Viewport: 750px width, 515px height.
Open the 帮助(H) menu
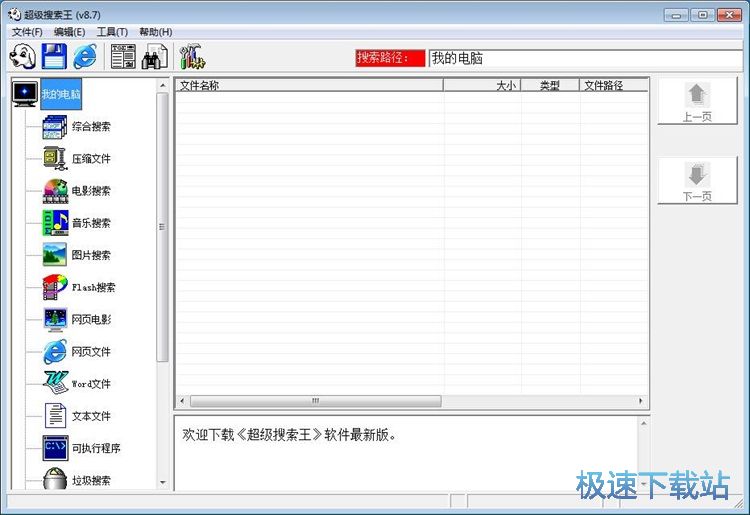[x=155, y=32]
